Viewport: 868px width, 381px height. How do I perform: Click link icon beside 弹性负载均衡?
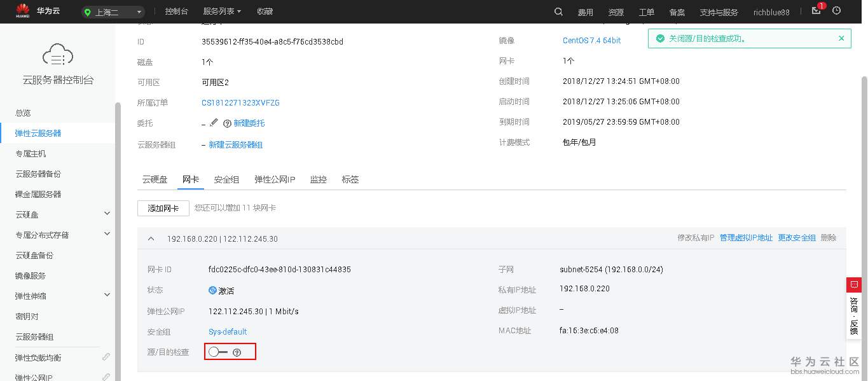point(106,357)
